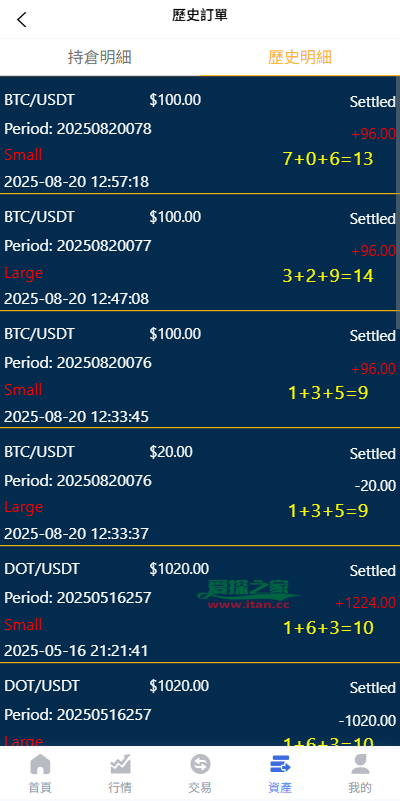Click the 歷史訂單 page title
The width and height of the screenshot is (400, 801).
coord(200,15)
